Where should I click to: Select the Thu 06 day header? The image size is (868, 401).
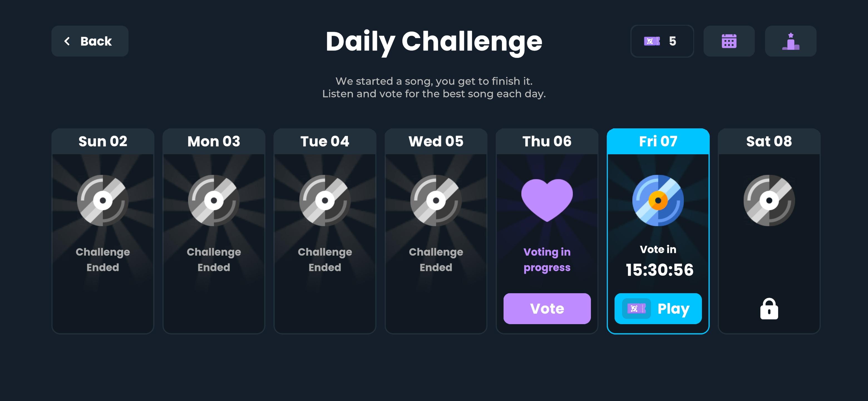coord(547,141)
